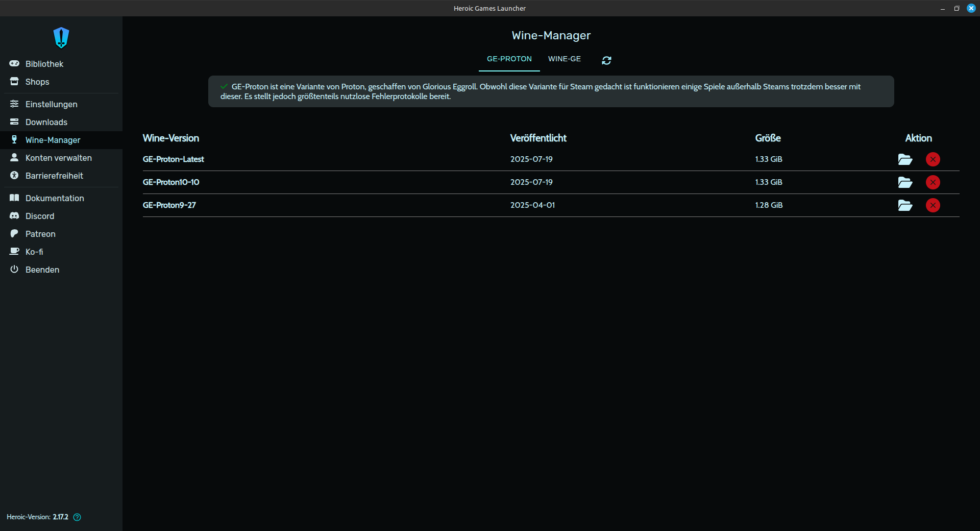Open folder for GE-Proton-Latest
This screenshot has width=980, height=531.
[905, 159]
